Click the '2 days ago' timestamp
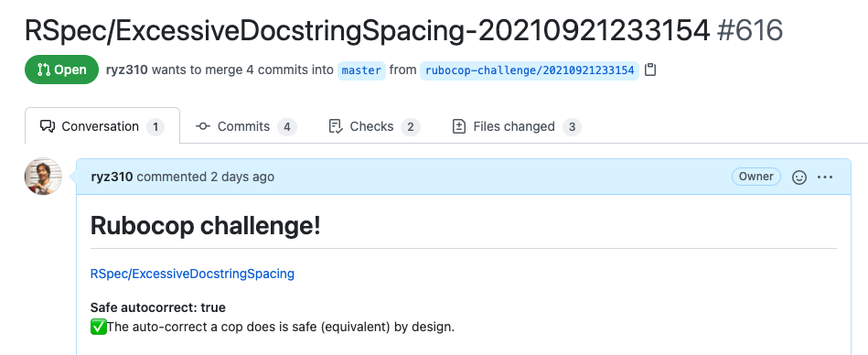Image resolution: width=868 pixels, height=355 pixels. [241, 177]
